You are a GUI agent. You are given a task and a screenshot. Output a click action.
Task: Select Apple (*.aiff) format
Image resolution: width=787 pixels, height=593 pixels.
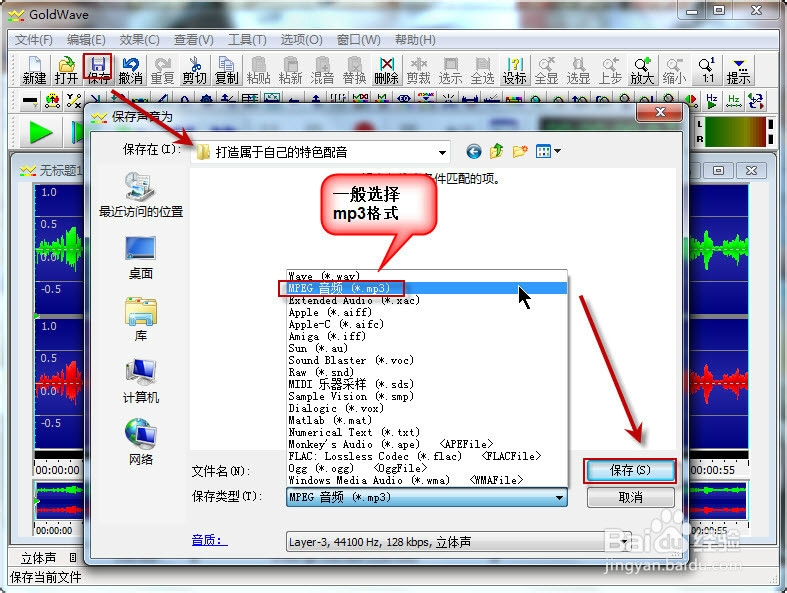coord(427,312)
